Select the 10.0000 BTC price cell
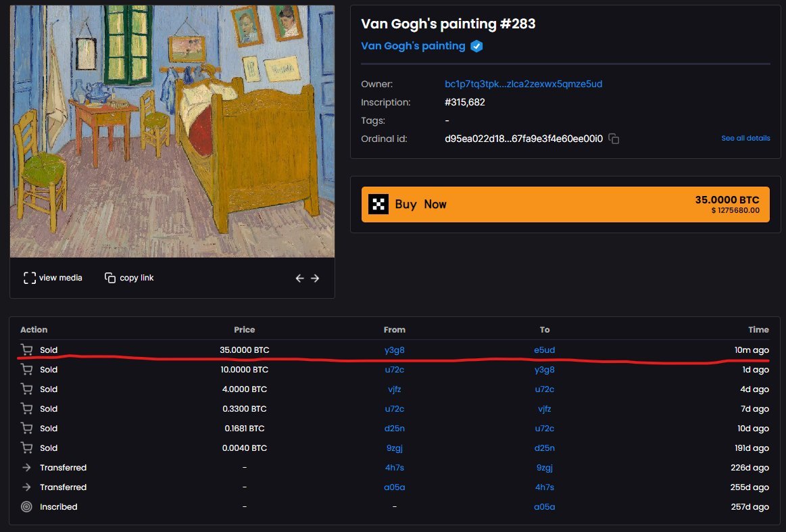 [245, 370]
